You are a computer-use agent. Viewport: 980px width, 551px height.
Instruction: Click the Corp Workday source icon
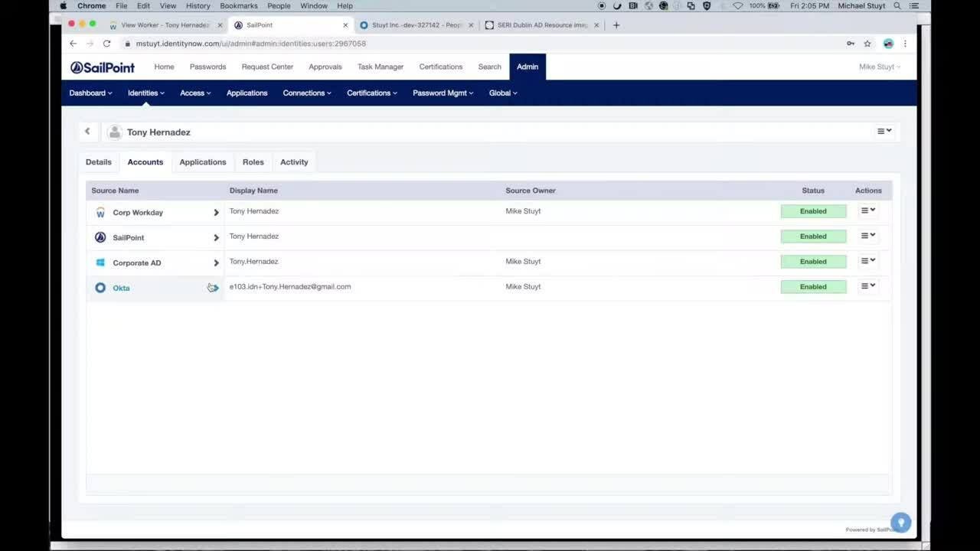click(x=100, y=213)
